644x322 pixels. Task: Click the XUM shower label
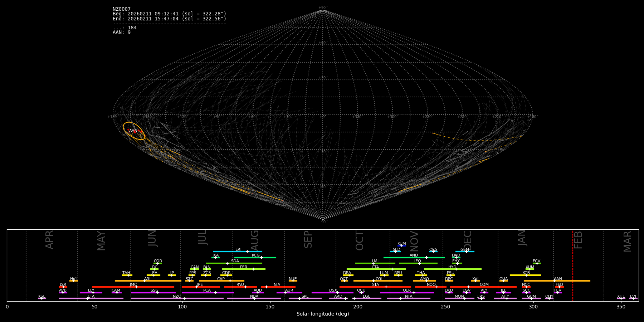pos(530,267)
